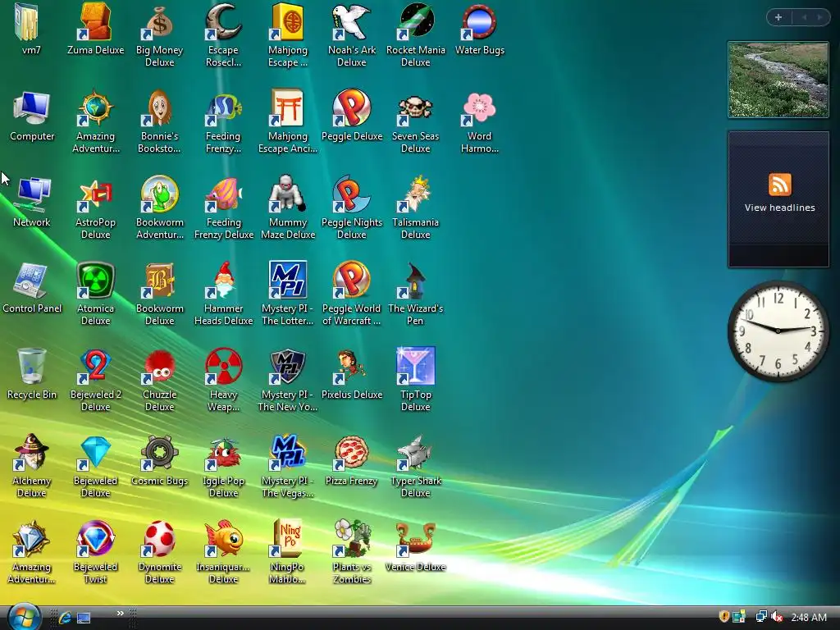Image resolution: width=840 pixels, height=630 pixels.
Task: Select Mystery PI The New York icon
Action: (x=288, y=367)
